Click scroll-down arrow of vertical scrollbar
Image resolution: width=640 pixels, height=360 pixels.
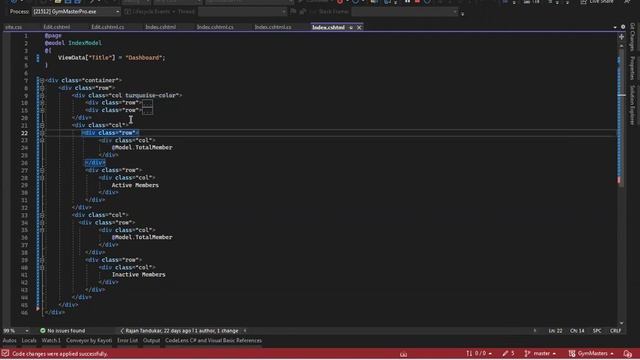[x=621, y=322]
